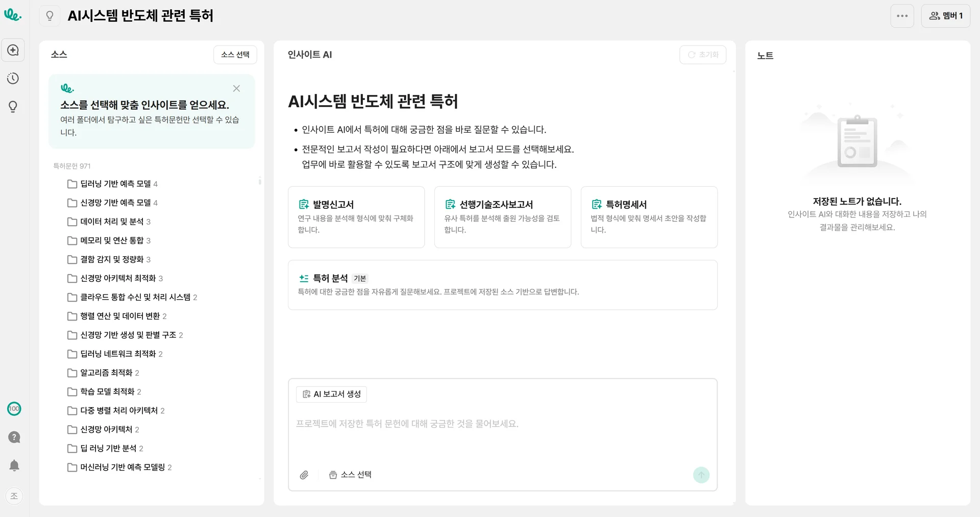Viewport: 980px width, 517px height.
Task: Choose the 선행기술조사보고서 report card
Action: pos(502,217)
